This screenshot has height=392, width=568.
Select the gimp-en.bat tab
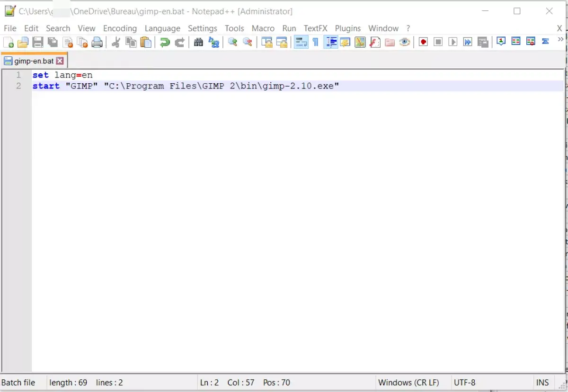(33, 61)
